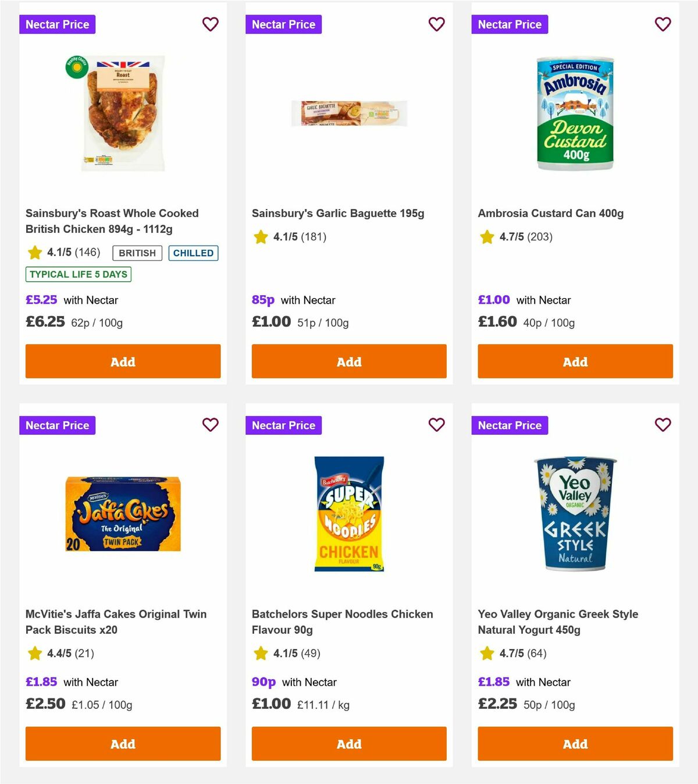Click the heart icon on Sainsbury's Garlic Baguette
Image resolution: width=698 pixels, height=784 pixels.
point(436,24)
